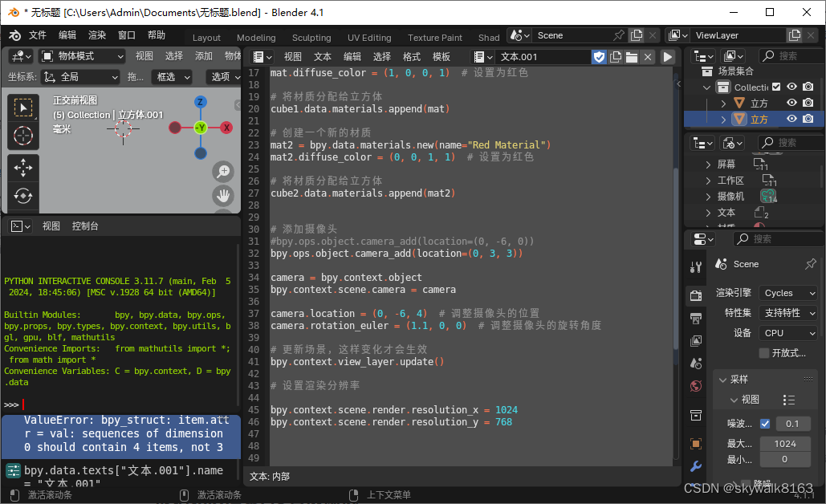Open the 框选 drag mode dropdown
This screenshot has width=826, height=504.
pos(173,77)
